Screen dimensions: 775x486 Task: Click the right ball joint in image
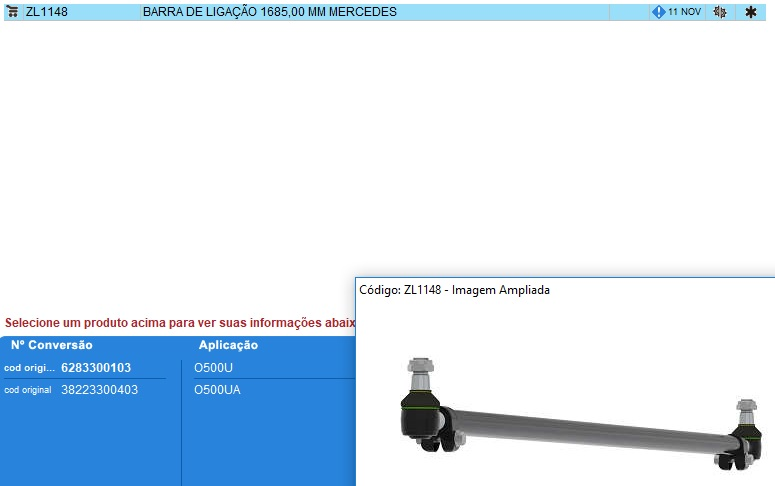744,432
